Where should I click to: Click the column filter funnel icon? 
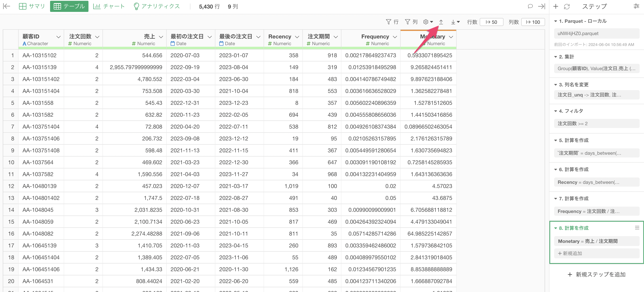pyautogui.click(x=407, y=22)
